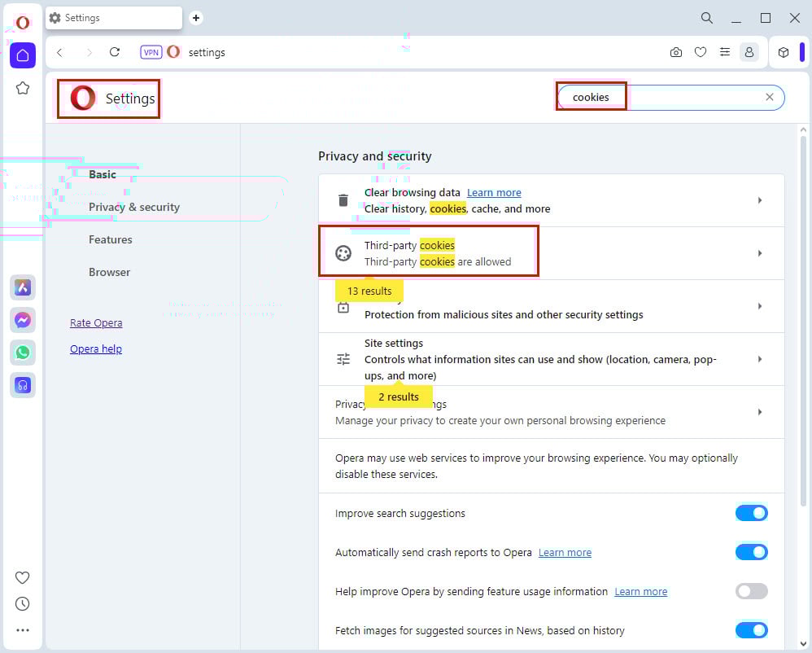This screenshot has width=812, height=653.
Task: Open a new tab with plus button
Action: click(x=196, y=18)
